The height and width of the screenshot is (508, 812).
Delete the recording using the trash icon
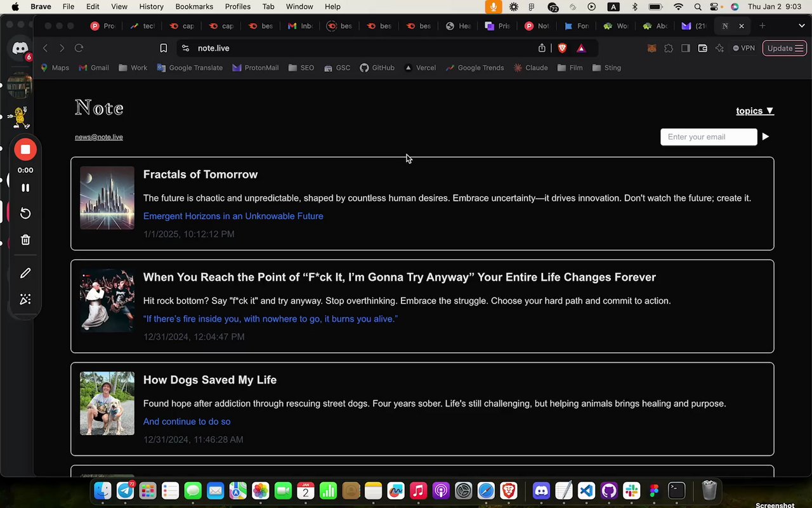point(25,240)
